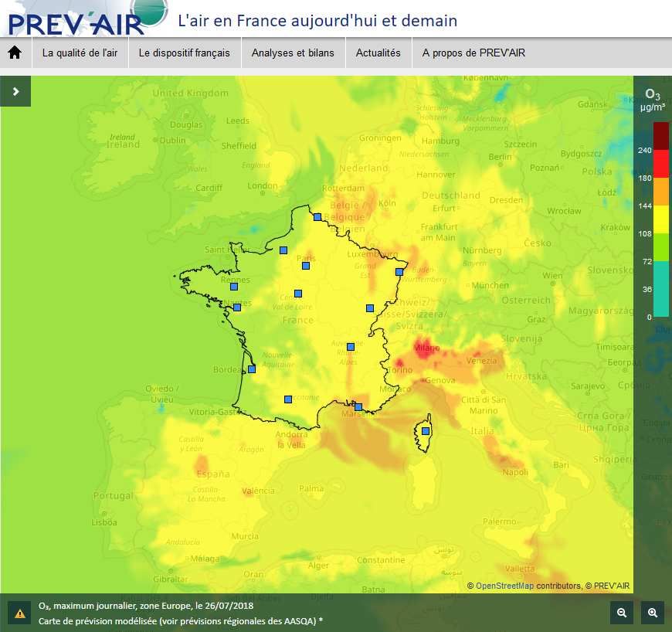Click the red legend band below 240
This screenshot has height=632, width=672.
tap(661, 164)
